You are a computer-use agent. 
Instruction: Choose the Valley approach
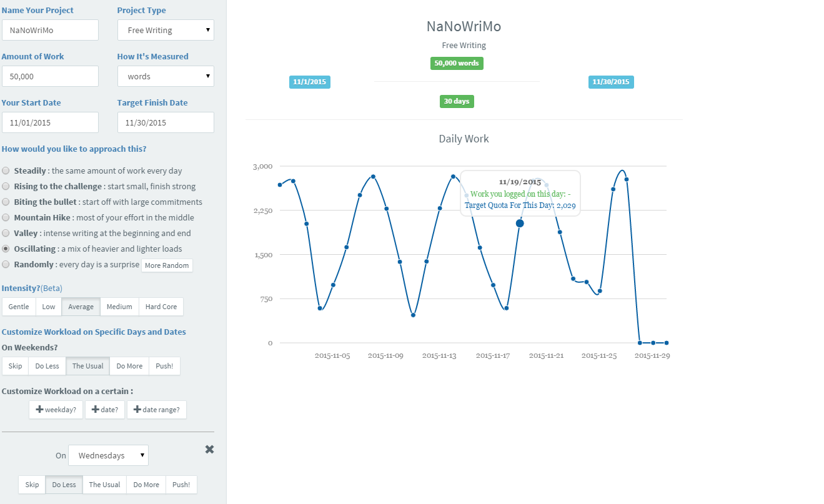(6, 233)
